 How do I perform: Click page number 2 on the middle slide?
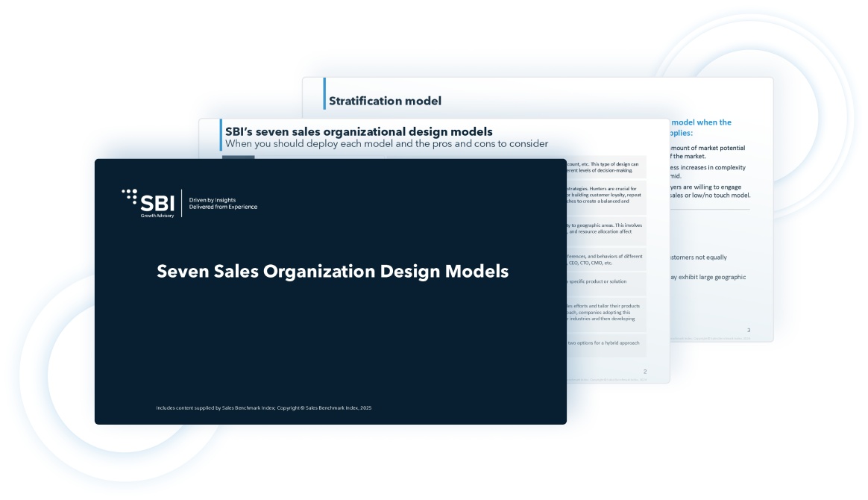point(644,371)
